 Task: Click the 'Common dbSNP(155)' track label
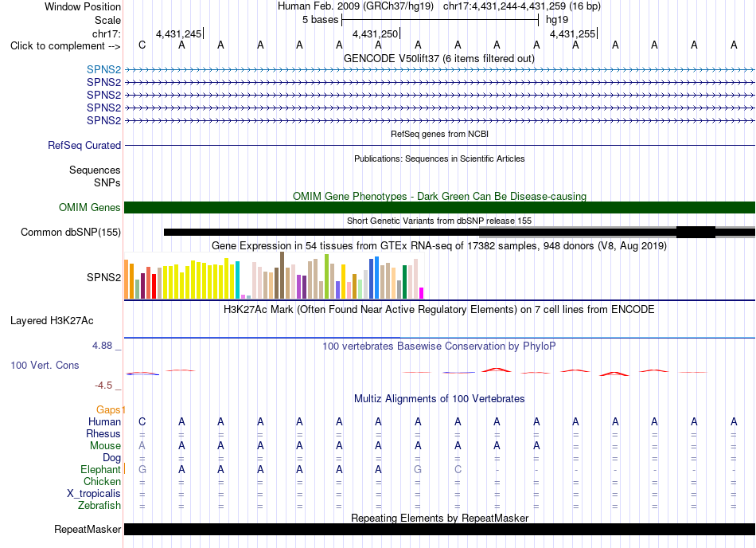click(x=70, y=232)
